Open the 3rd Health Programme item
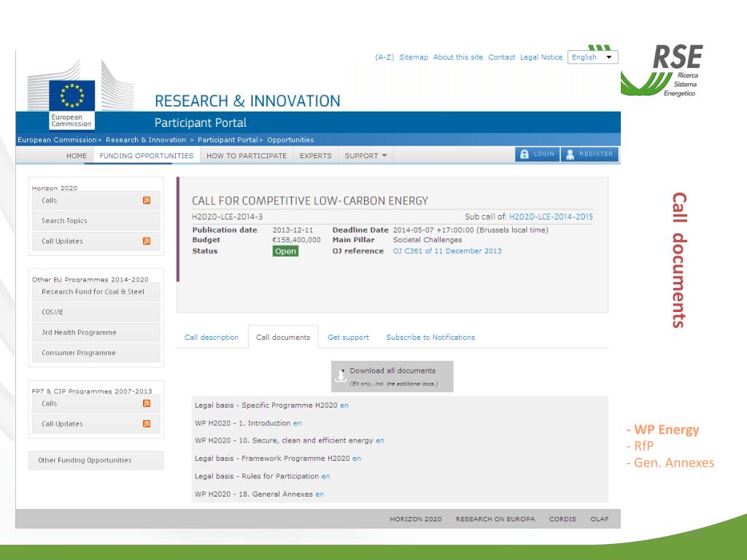747x560 pixels. pyautogui.click(x=96, y=332)
